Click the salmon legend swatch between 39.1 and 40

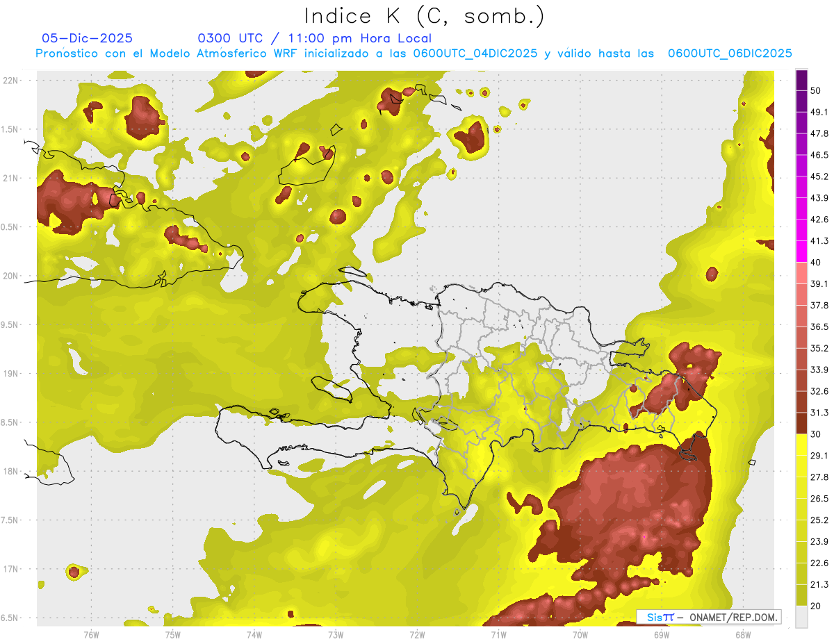coord(801,273)
